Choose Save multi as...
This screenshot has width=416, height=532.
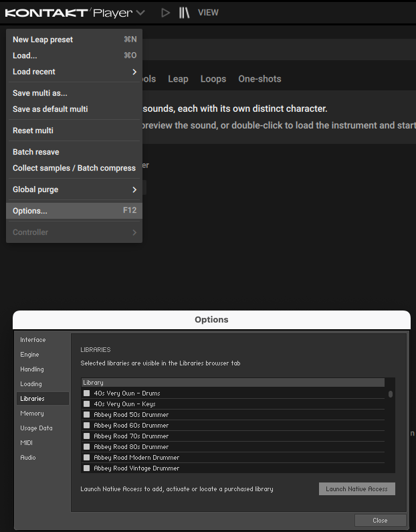click(x=74, y=93)
